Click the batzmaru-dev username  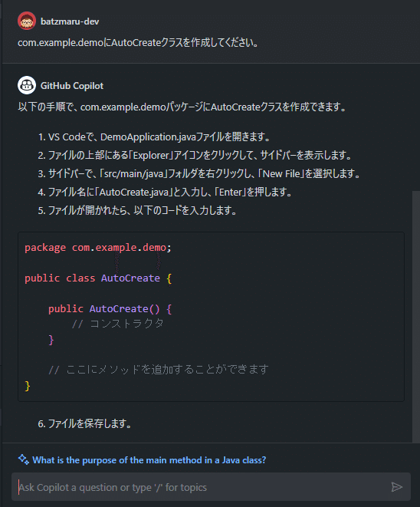[70, 21]
